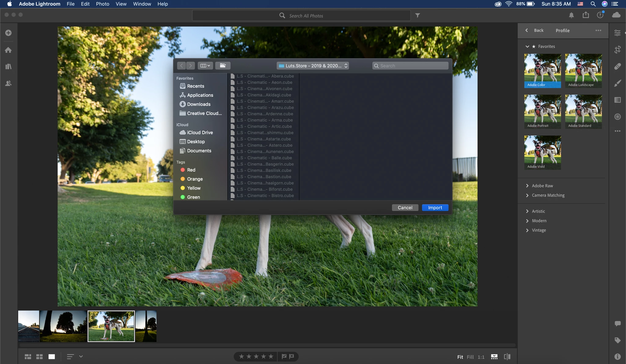
Task: Click Cancel in the file dialog
Action: 405,208
